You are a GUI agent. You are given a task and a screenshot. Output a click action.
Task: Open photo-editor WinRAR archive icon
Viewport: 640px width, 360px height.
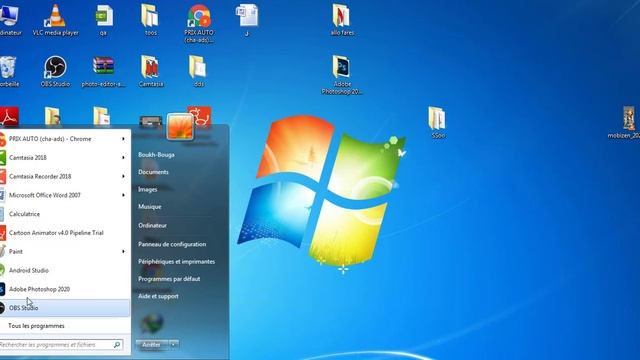coord(103,71)
